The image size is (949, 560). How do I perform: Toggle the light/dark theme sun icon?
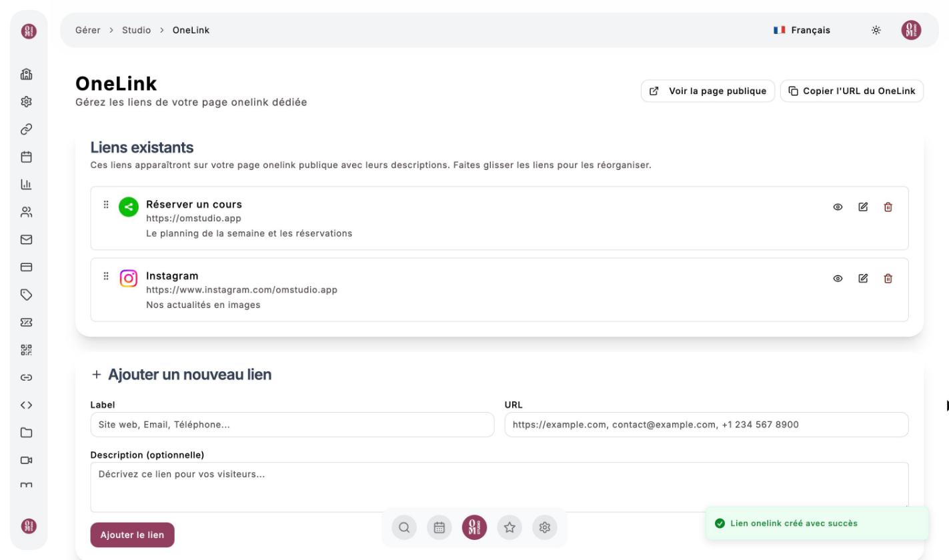876,30
